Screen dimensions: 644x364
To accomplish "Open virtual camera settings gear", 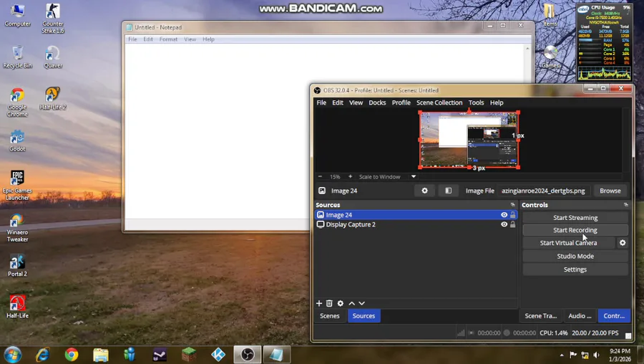I will (623, 243).
